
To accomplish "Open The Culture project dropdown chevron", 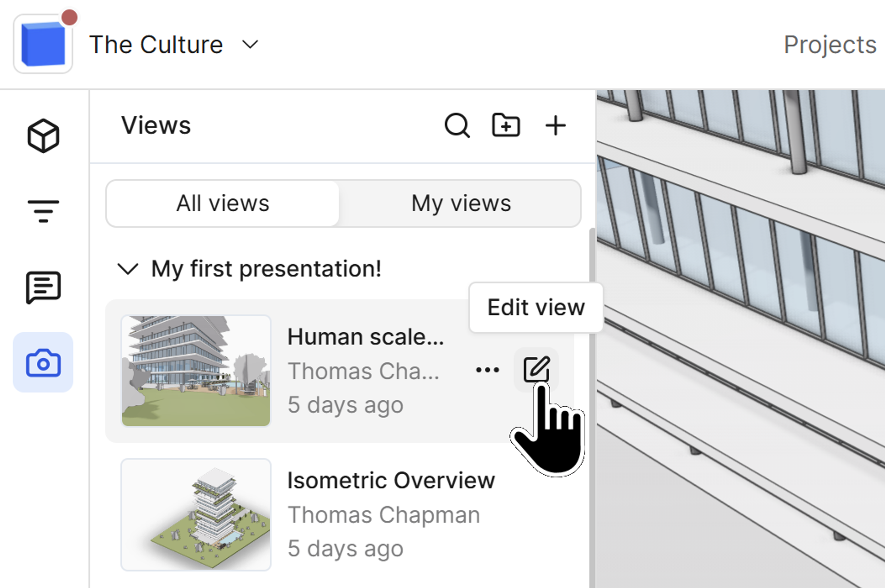I will 250,45.
